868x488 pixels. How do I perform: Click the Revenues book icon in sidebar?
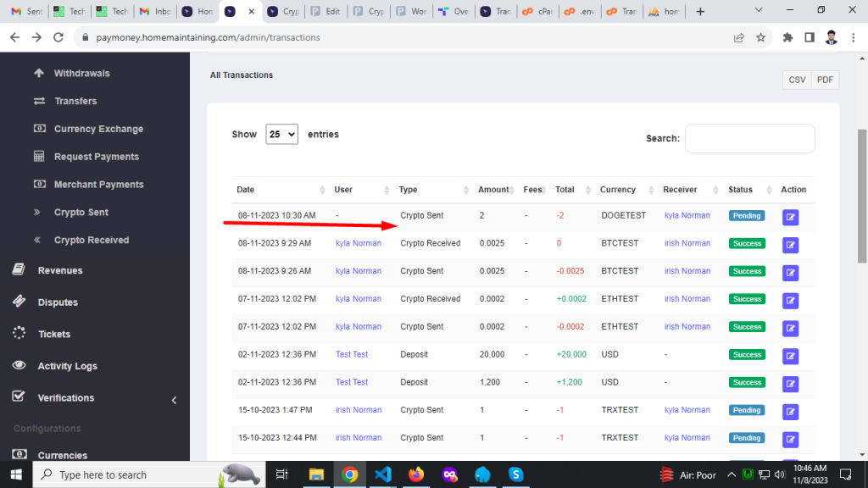[19, 270]
